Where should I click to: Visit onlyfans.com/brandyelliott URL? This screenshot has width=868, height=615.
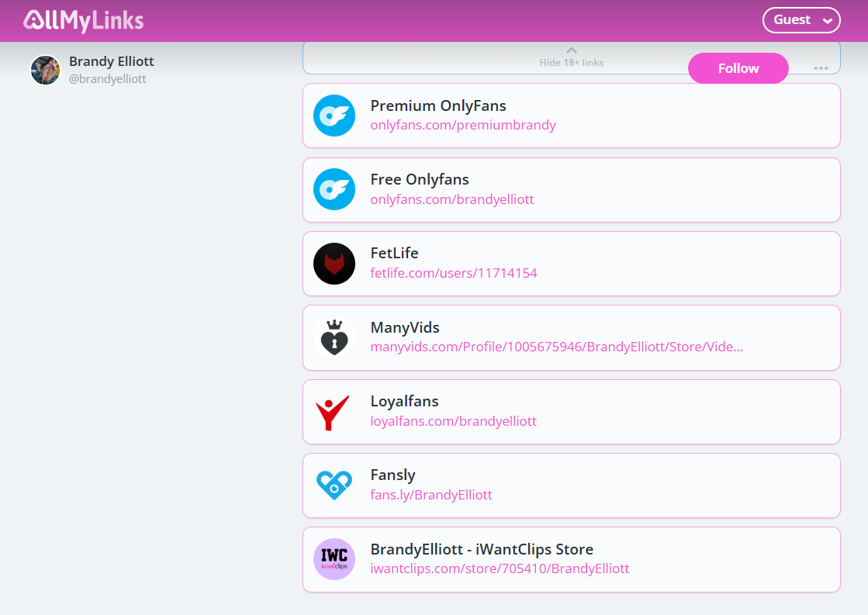pyautogui.click(x=451, y=199)
